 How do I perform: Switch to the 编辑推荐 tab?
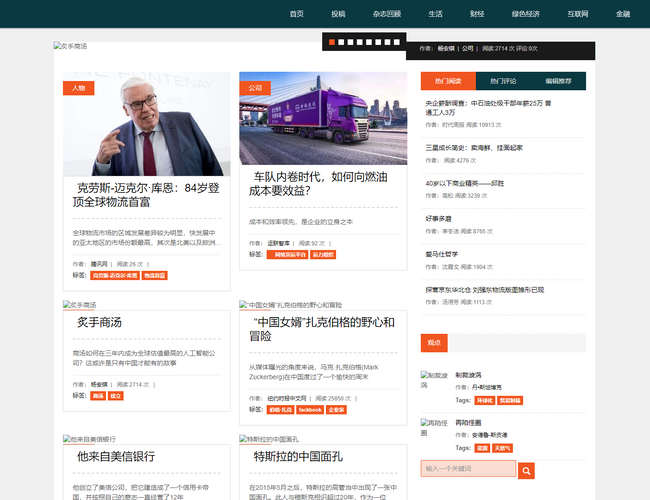click(x=558, y=81)
